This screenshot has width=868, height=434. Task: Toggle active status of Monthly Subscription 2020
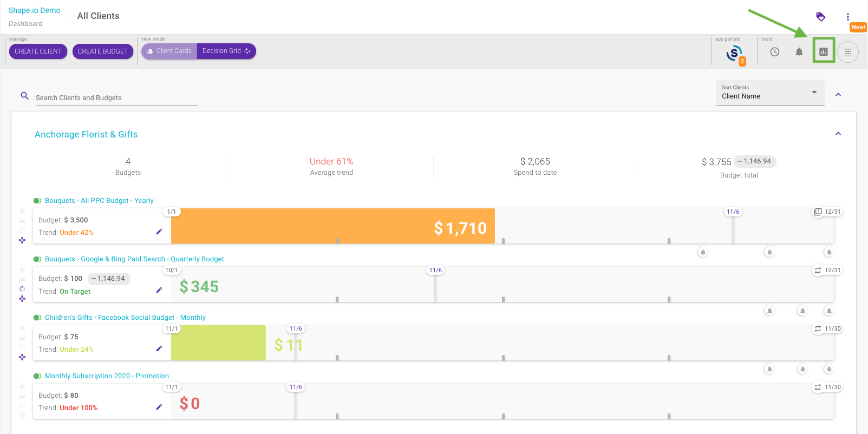click(x=37, y=376)
